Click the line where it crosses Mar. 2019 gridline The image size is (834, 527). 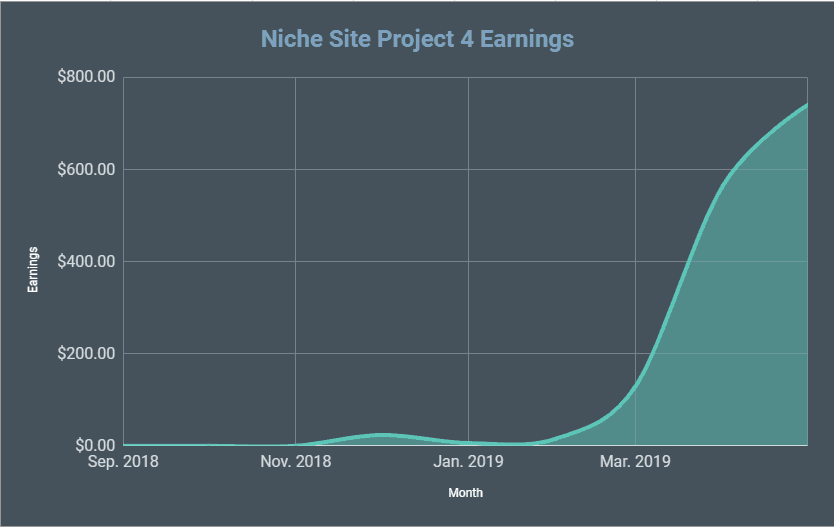pyautogui.click(x=635, y=384)
